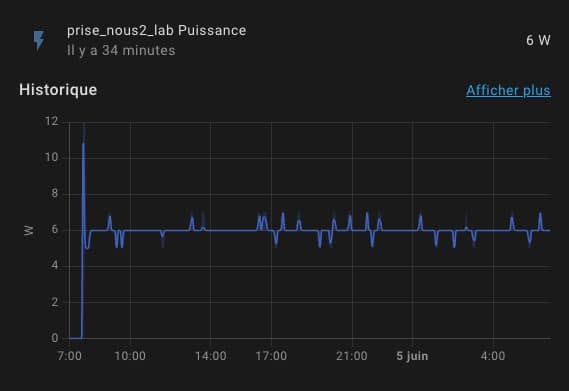This screenshot has height=391, width=569.
Task: Click the '21:00' time axis label
Action: click(x=352, y=356)
